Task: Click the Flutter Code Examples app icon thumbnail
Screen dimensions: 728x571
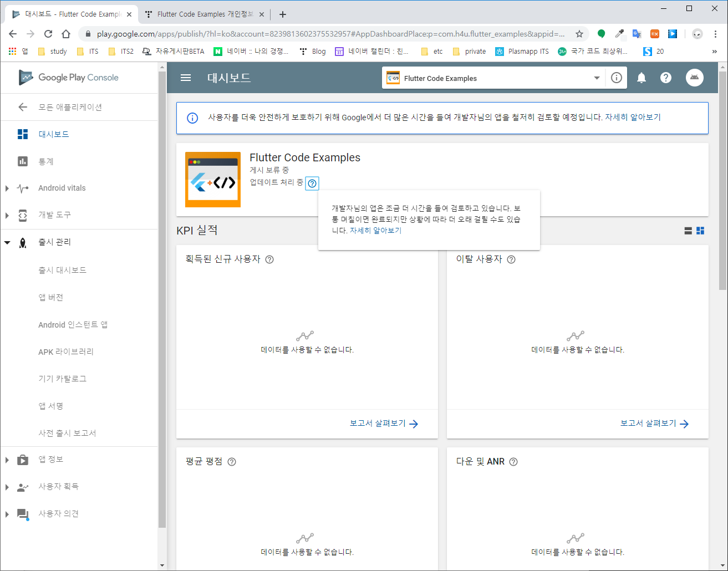Action: point(213,180)
